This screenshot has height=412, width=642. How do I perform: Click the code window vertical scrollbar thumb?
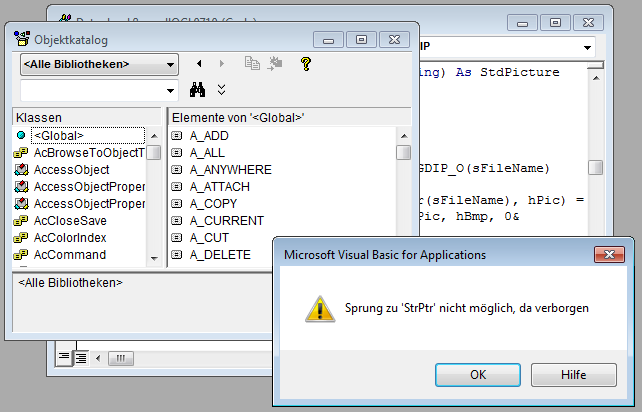point(595,168)
